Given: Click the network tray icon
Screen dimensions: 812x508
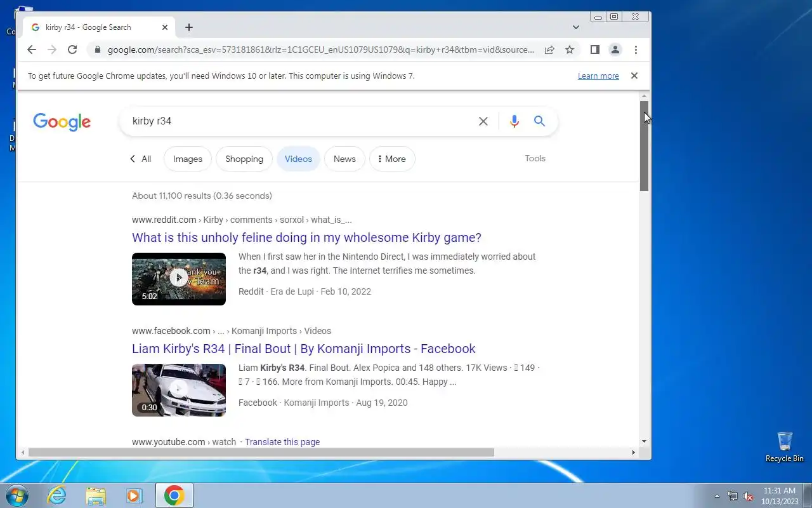Looking at the screenshot, I should point(733,496).
